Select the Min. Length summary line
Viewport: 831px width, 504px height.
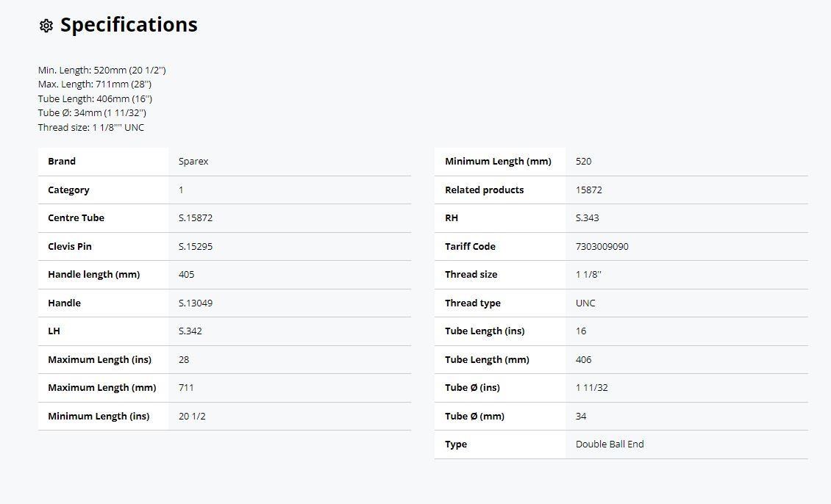[x=101, y=70]
